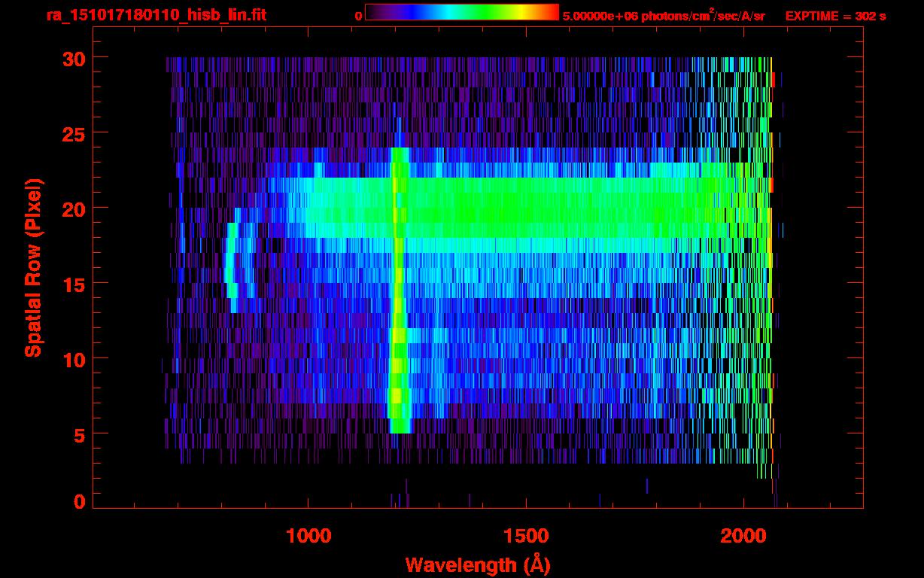Click the EXPTIME = 302 s label
This screenshot has height=578, width=924.
[835, 16]
